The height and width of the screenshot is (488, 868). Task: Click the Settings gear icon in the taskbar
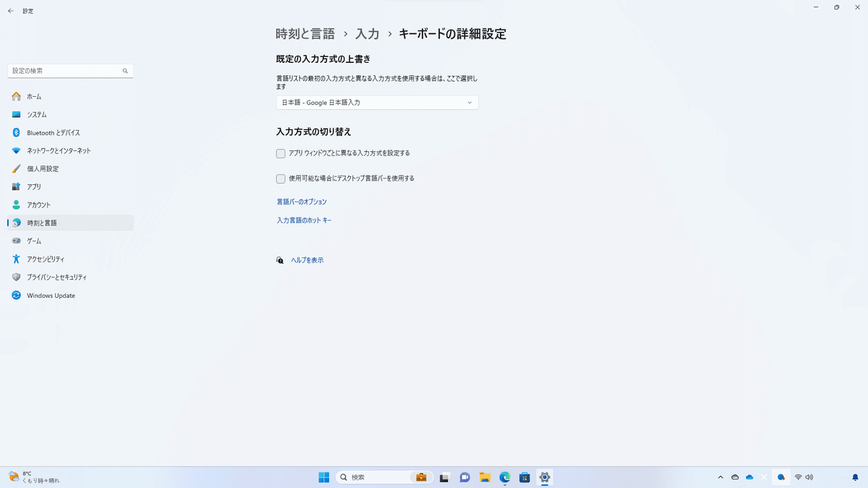tap(545, 477)
